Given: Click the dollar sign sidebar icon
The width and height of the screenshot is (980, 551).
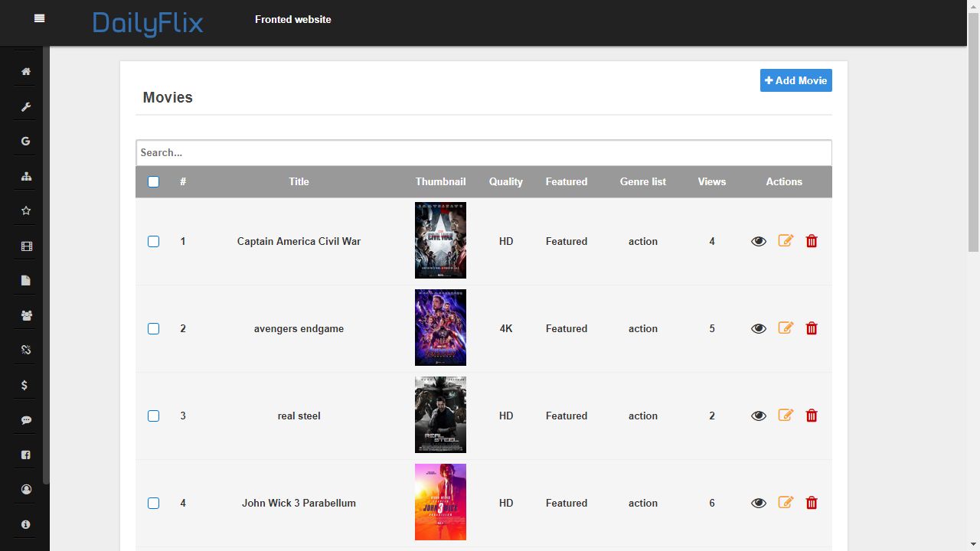Looking at the screenshot, I should (24, 385).
